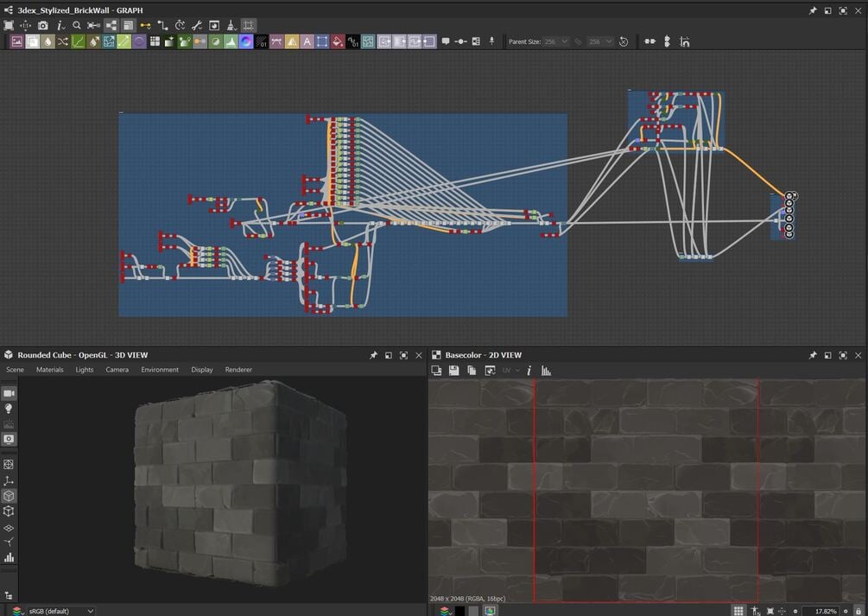This screenshot has height=616, width=868.
Task: Expand the sRGB (default) color profile dropdown
Action: 61,611
